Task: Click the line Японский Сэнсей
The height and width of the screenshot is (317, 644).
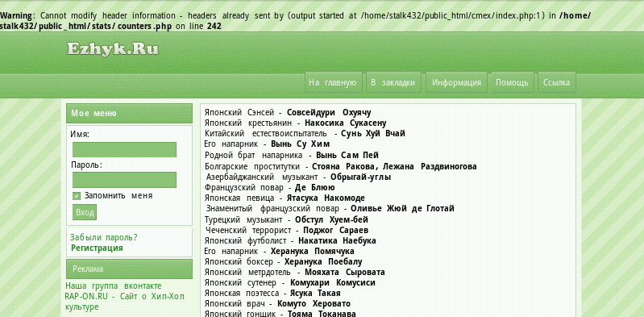Action: coord(288,112)
